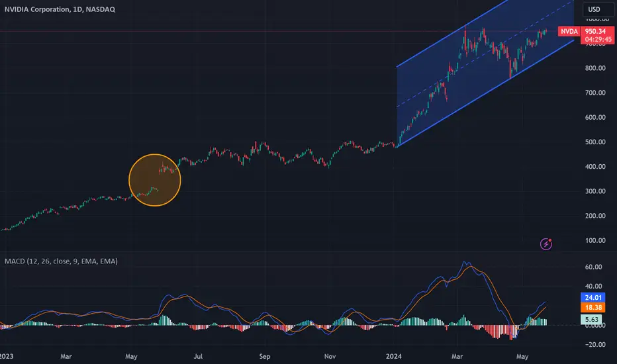Click the 200.00 price axis label
Image resolution: width=617 pixels, height=364 pixels.
595,216
